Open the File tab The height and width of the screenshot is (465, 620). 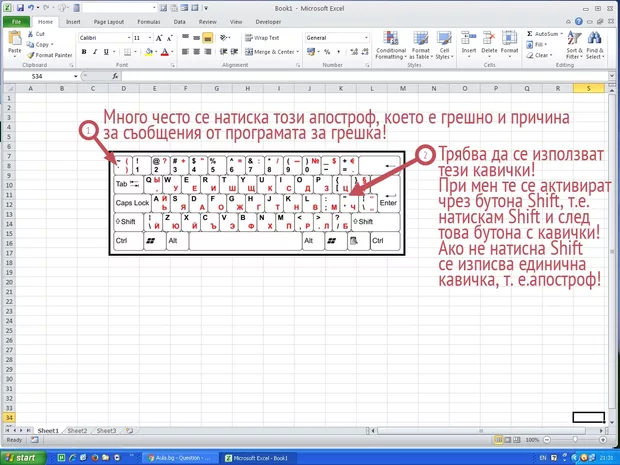tap(16, 22)
